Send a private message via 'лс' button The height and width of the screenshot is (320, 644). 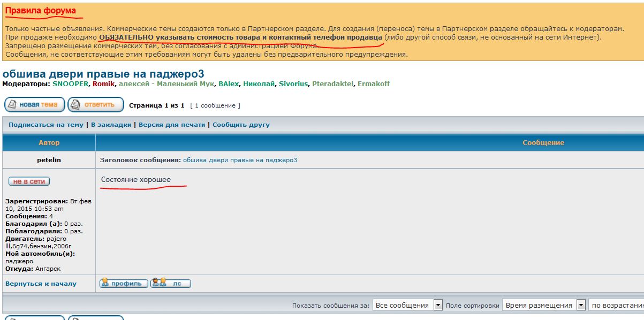click(171, 283)
